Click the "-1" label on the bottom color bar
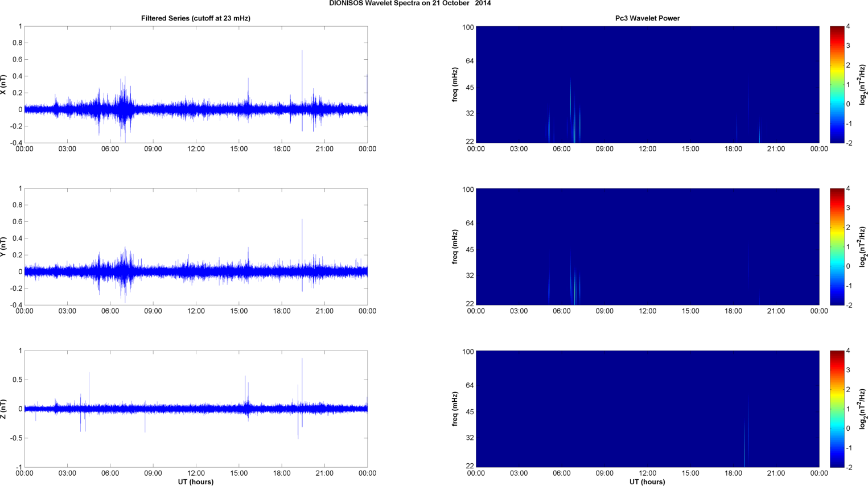 tap(849, 448)
